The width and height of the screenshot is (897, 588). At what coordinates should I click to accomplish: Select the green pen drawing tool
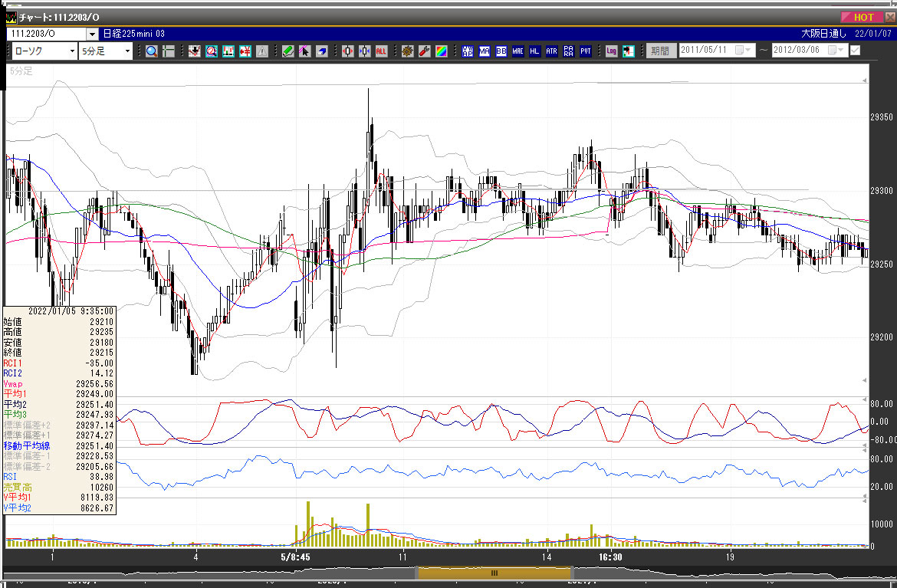tap(288, 51)
